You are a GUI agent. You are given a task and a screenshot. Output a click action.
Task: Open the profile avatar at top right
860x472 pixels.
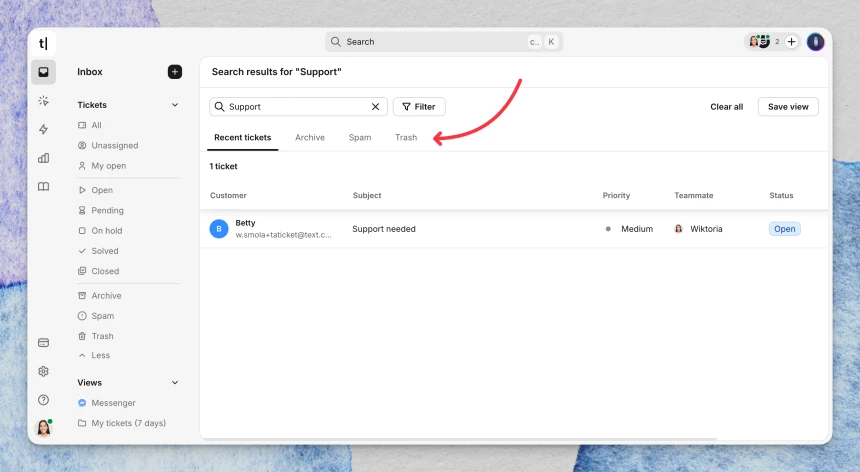(816, 42)
